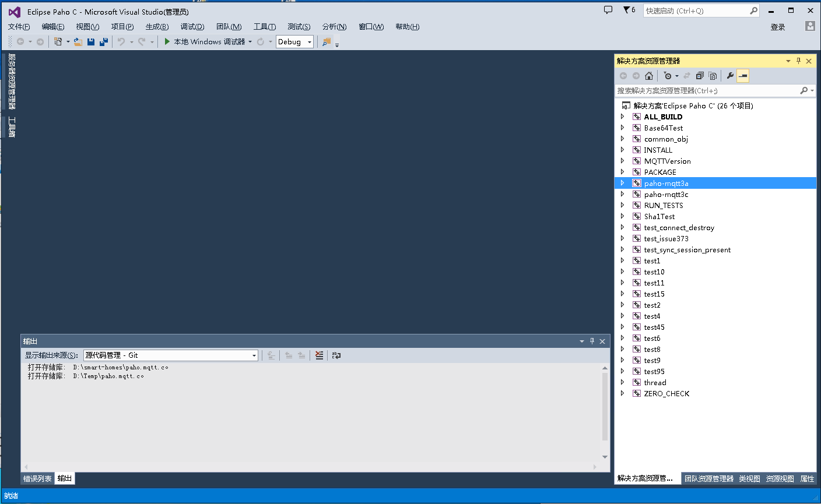821x504 pixels.
Task: Pin the Solution Explorer panel with the pushpin
Action: [x=798, y=61]
